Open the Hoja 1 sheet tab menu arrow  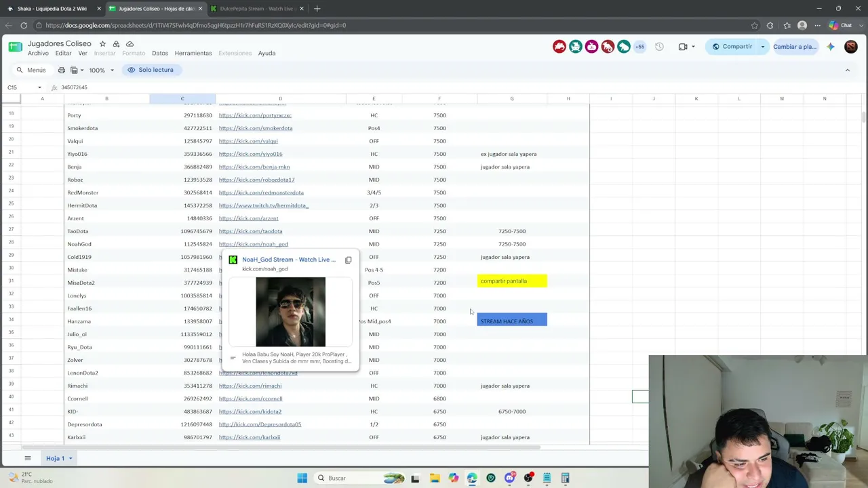pyautogui.click(x=70, y=459)
